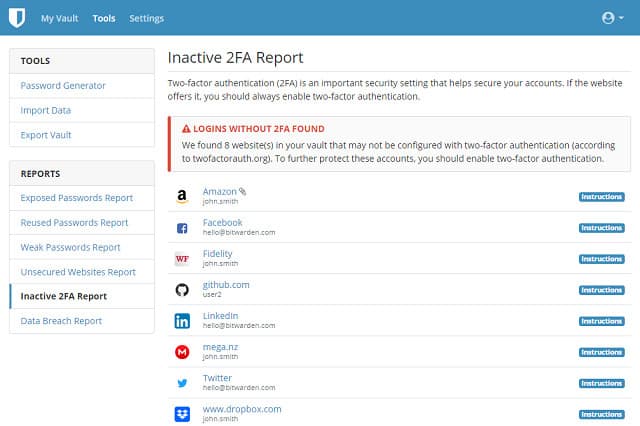Click the Twitter bird icon
The height and width of the screenshot is (426, 640).
[182, 383]
